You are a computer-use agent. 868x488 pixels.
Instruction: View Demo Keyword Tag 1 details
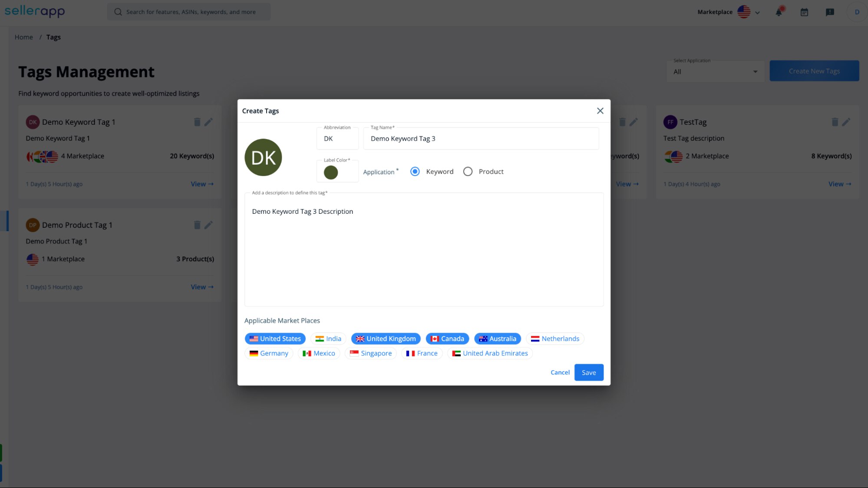click(x=202, y=184)
